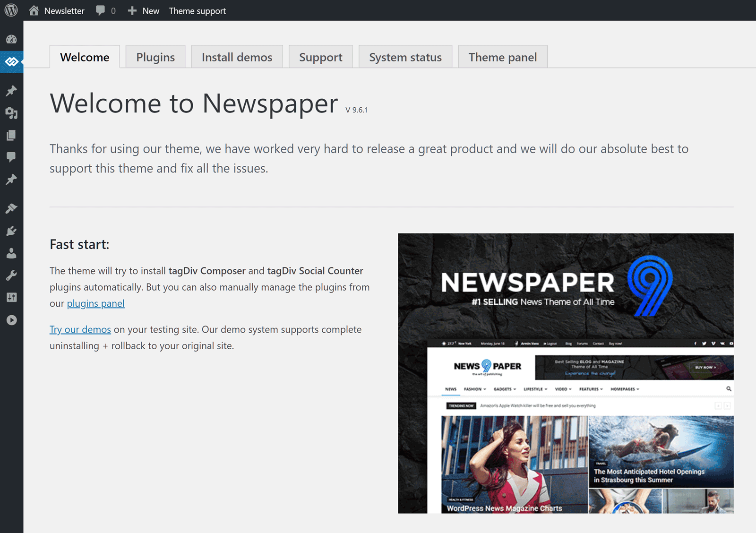Click the home icon beside Newsletter
This screenshot has height=533, width=756.
(x=34, y=10)
